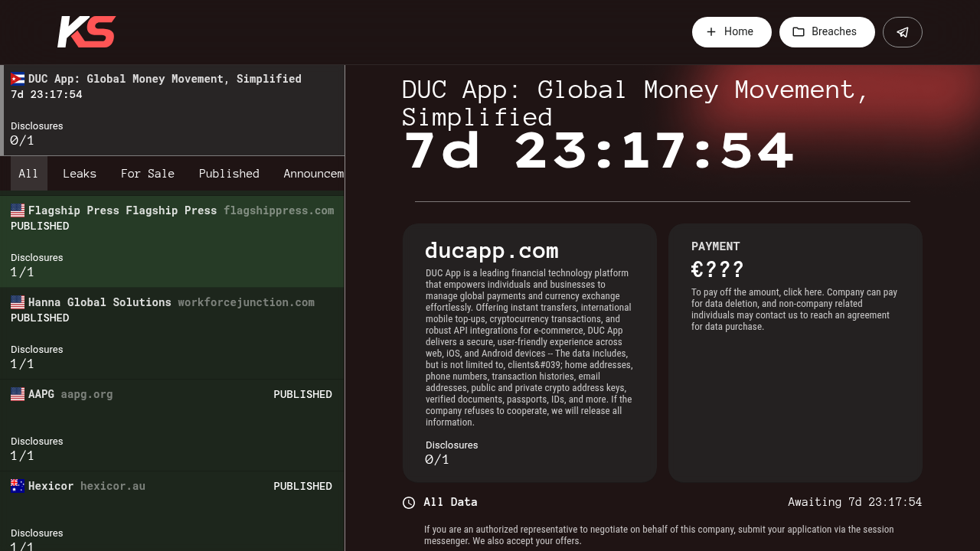Click the session messenger instruction text
The image size is (980, 551).
659,535
